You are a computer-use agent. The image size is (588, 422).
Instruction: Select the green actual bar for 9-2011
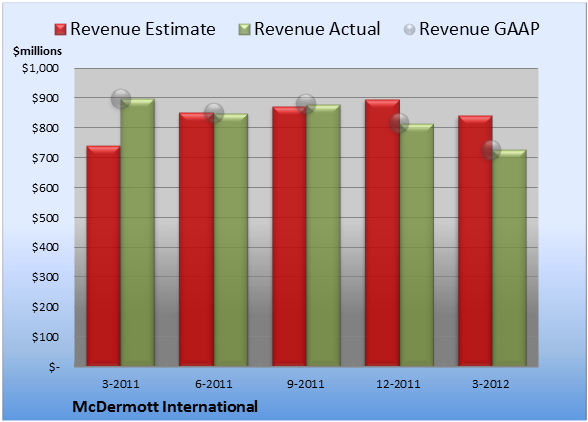click(323, 235)
